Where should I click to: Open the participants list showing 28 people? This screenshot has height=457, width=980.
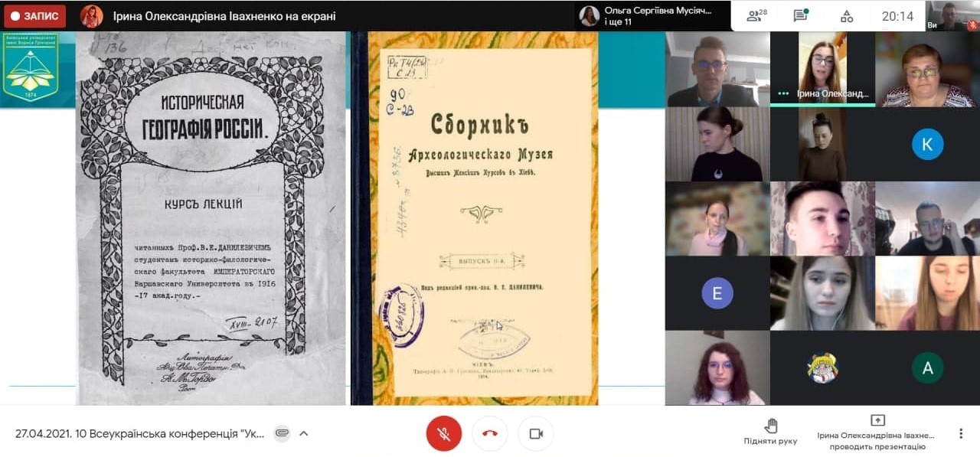(756, 16)
